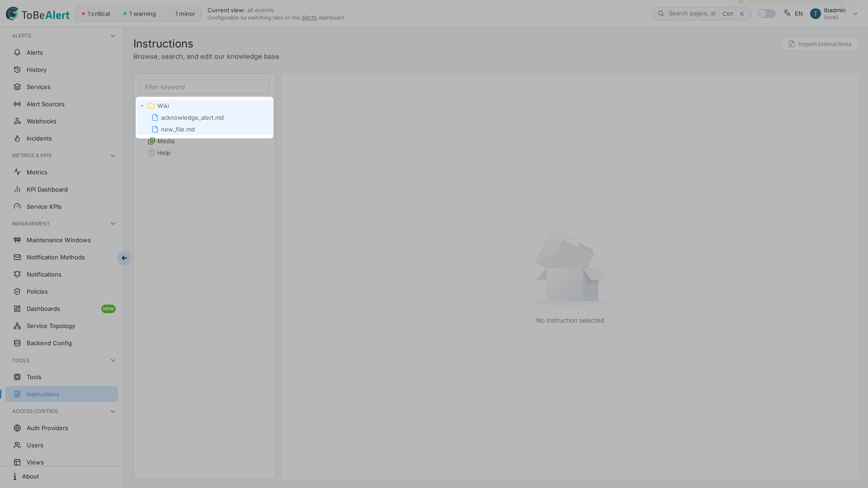This screenshot has width=868, height=488.
Task: Open the Alert Sources broadcast icon
Action: tap(17, 104)
